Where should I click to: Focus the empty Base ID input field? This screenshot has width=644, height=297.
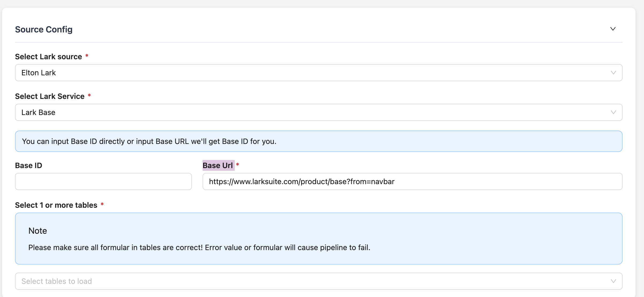[103, 181]
